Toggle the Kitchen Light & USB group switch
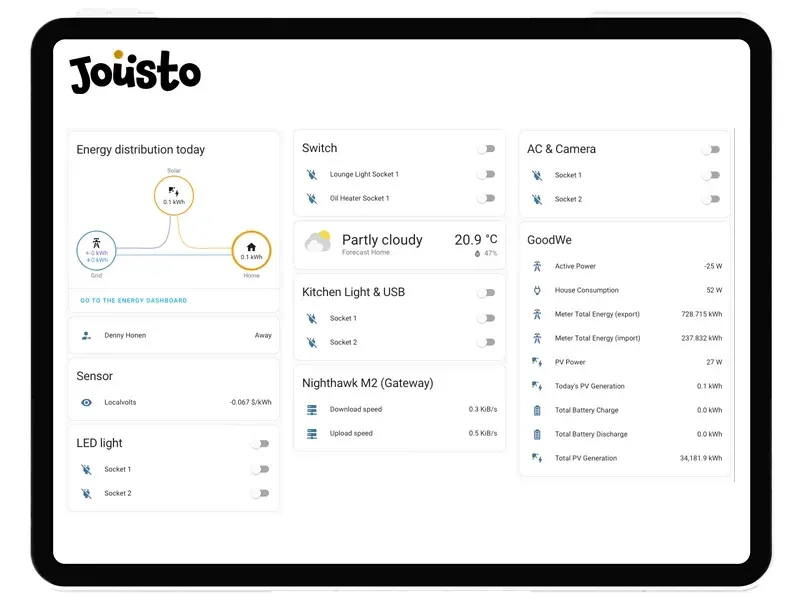Image resolution: width=800 pixels, height=600 pixels. 486,293
